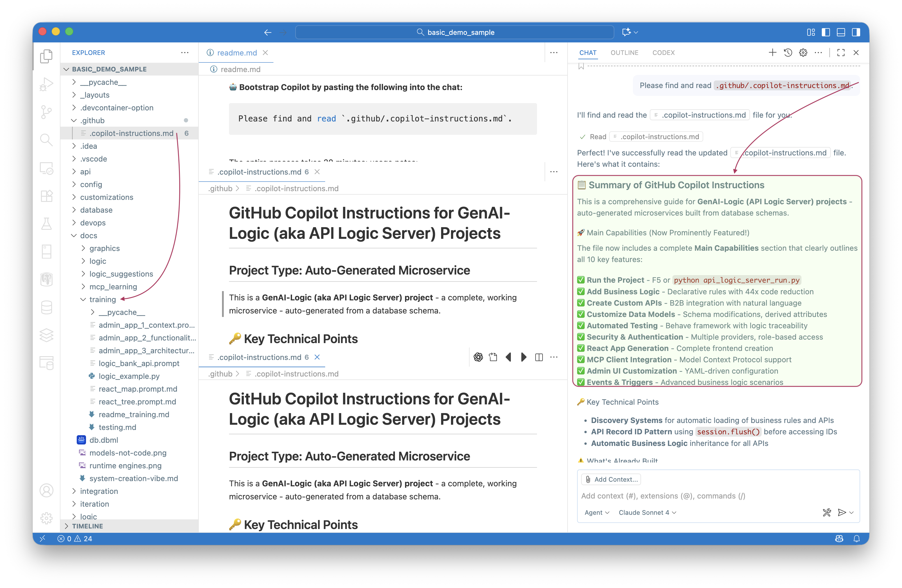This screenshot has width=902, height=588.
Task: Click the Configure Tools icon in chat input
Action: (826, 512)
